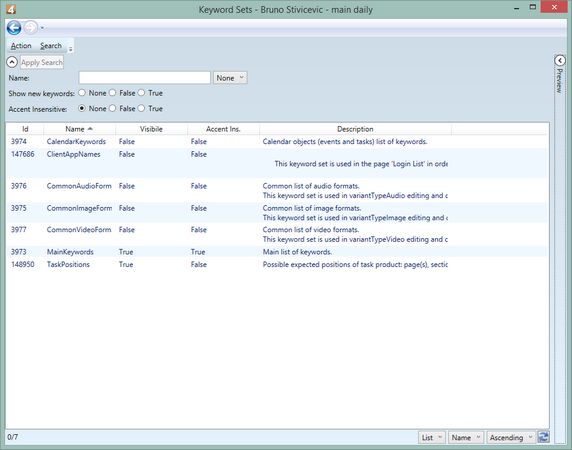Image resolution: width=572 pixels, height=450 pixels.
Task: Open the List view mode dropdown
Action: click(432, 437)
